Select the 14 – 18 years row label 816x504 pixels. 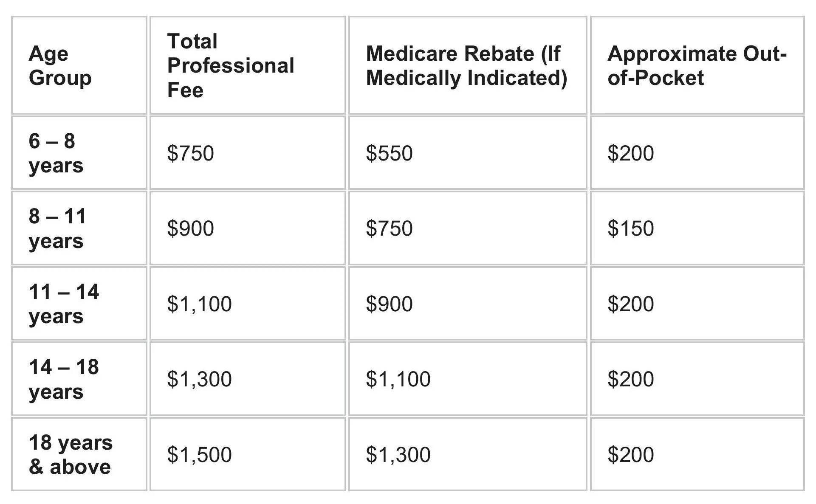click(x=64, y=379)
